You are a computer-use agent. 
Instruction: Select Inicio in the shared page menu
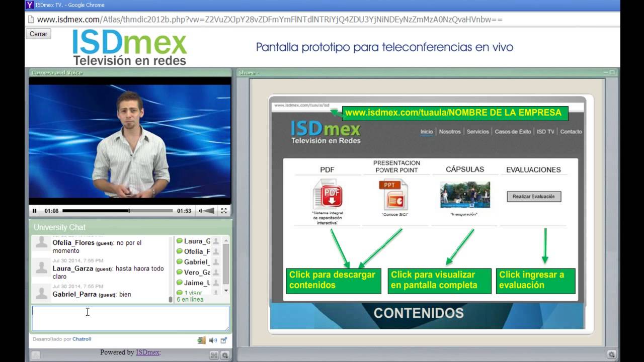click(x=427, y=132)
